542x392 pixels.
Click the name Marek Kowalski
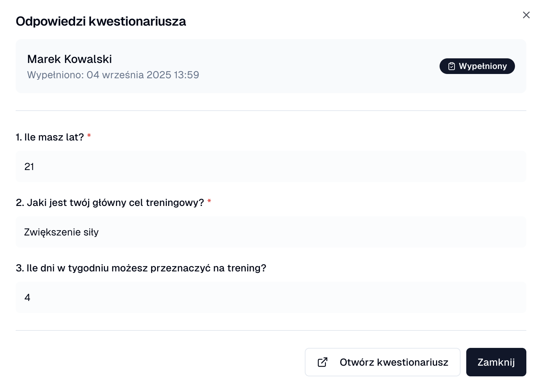point(69,59)
